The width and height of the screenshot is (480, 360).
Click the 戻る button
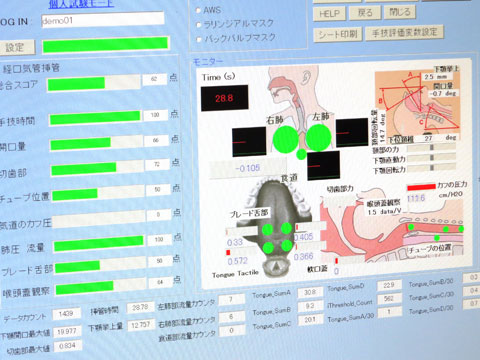(365, 13)
